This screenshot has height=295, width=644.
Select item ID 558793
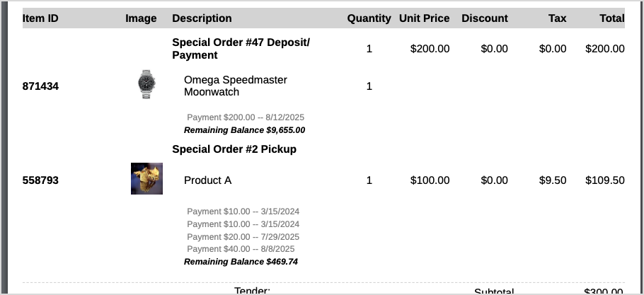(41, 180)
